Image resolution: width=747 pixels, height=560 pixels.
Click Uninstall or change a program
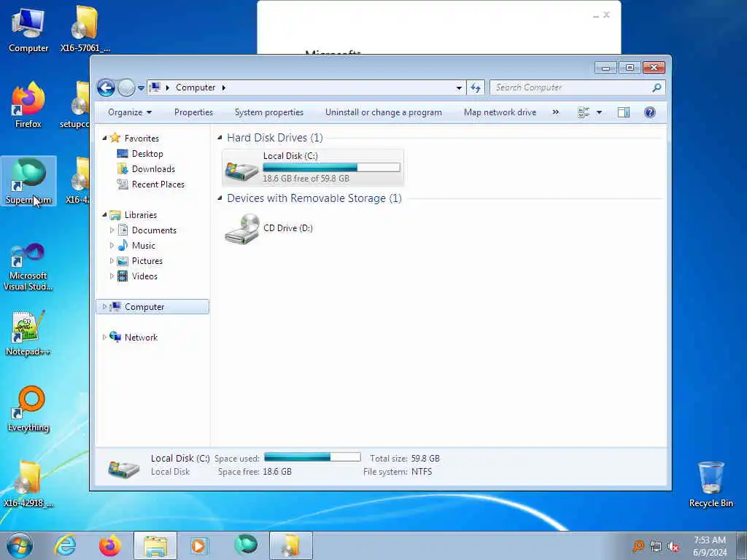[x=384, y=112]
